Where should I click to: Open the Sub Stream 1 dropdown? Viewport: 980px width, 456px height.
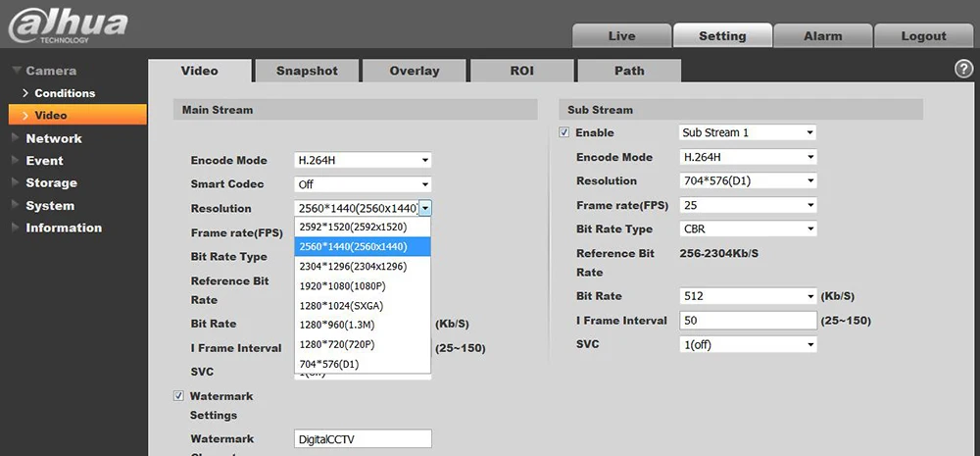coord(748,132)
